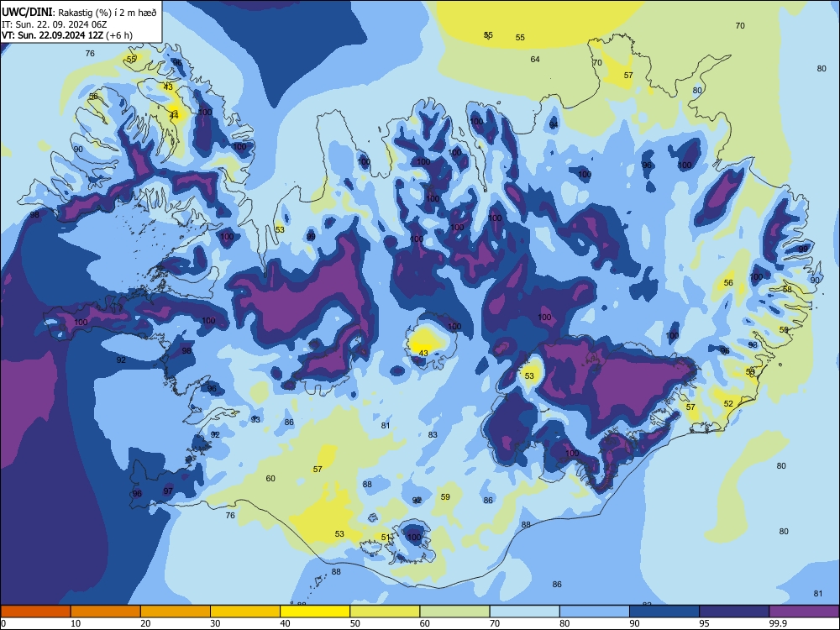
Task: Click the '10' legend scale label
Action: (x=76, y=623)
